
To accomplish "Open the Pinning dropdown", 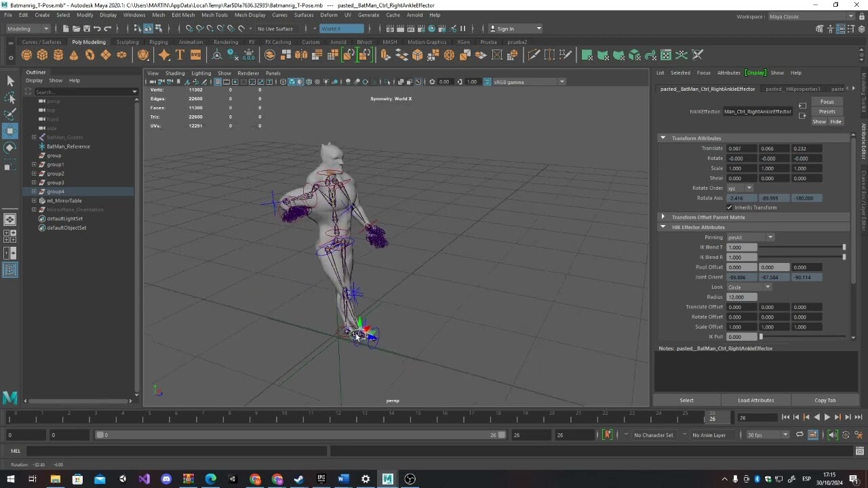I will 750,237.
